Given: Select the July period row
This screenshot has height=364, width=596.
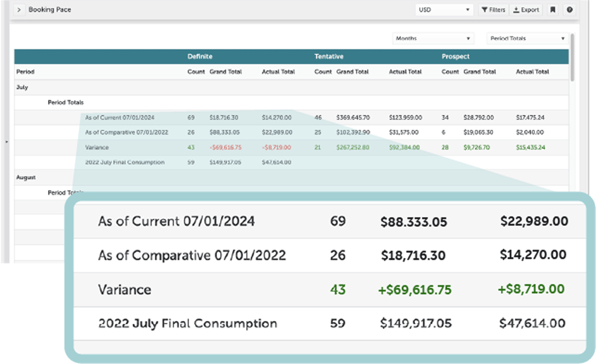Looking at the screenshot, I should point(22,87).
